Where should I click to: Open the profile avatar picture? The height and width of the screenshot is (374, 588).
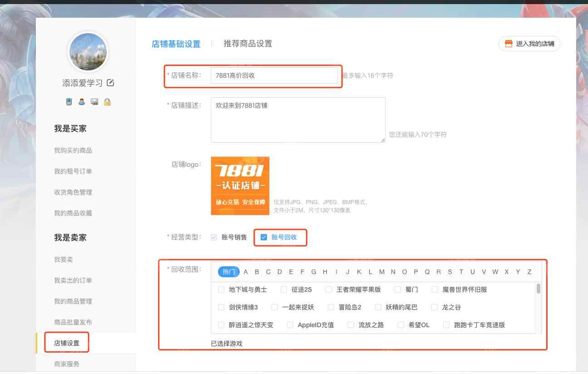point(88,52)
